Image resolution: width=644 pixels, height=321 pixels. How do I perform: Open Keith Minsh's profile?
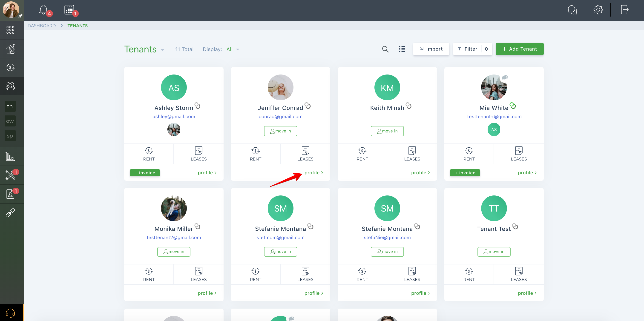click(x=420, y=172)
